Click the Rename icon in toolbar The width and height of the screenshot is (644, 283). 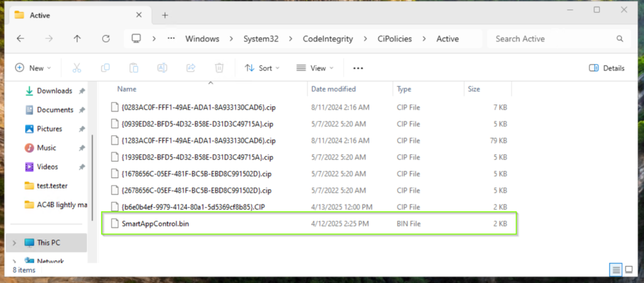[x=162, y=68]
